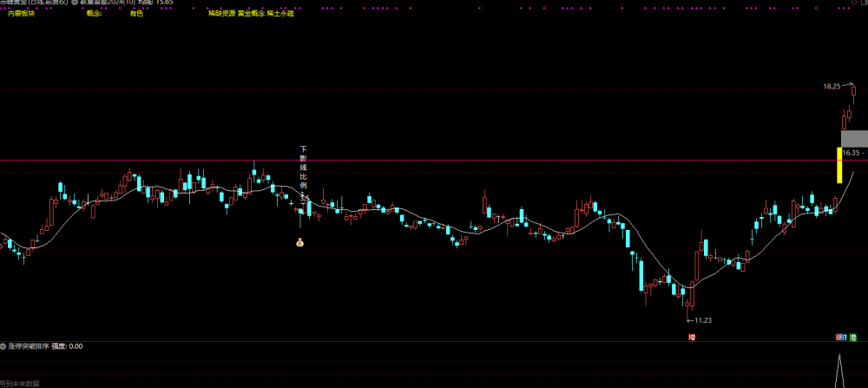Click the yellow highlighted candle bar
The image size is (868, 388).
(839, 164)
